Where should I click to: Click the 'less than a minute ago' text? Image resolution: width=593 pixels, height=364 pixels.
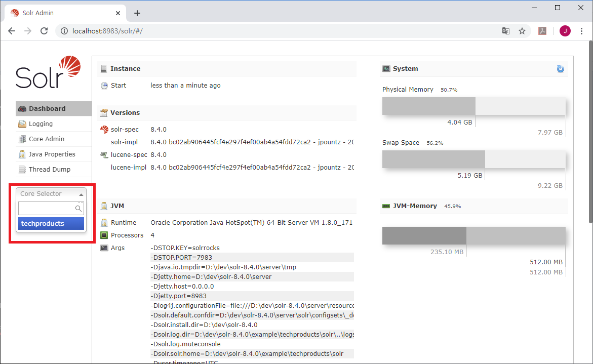pos(185,86)
